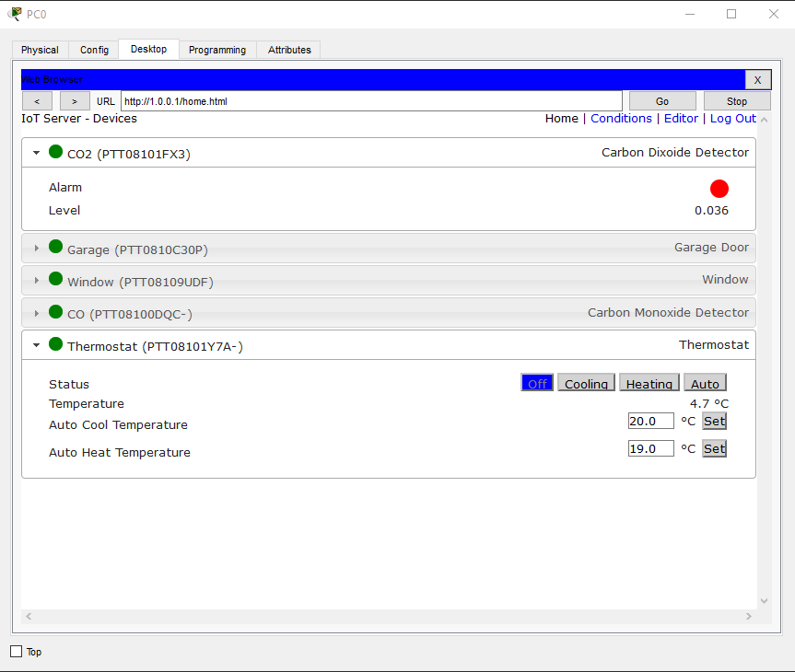
Task: Click inside the URL address field
Action: [x=368, y=101]
